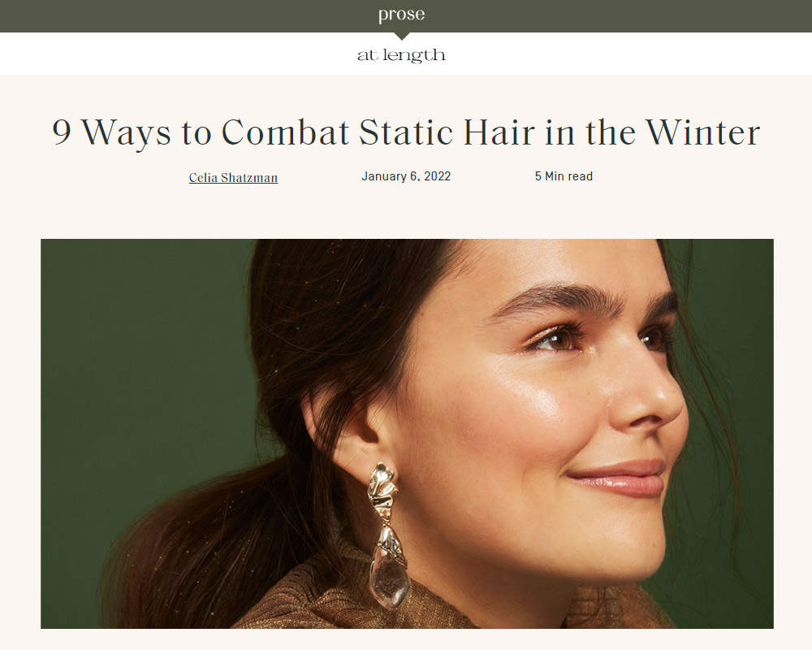Open the Celia Shatzman author link

point(233,178)
